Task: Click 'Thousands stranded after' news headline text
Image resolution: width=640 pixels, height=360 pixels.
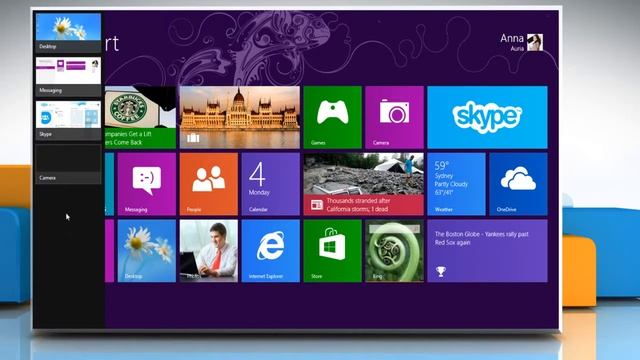Action: tap(358, 201)
